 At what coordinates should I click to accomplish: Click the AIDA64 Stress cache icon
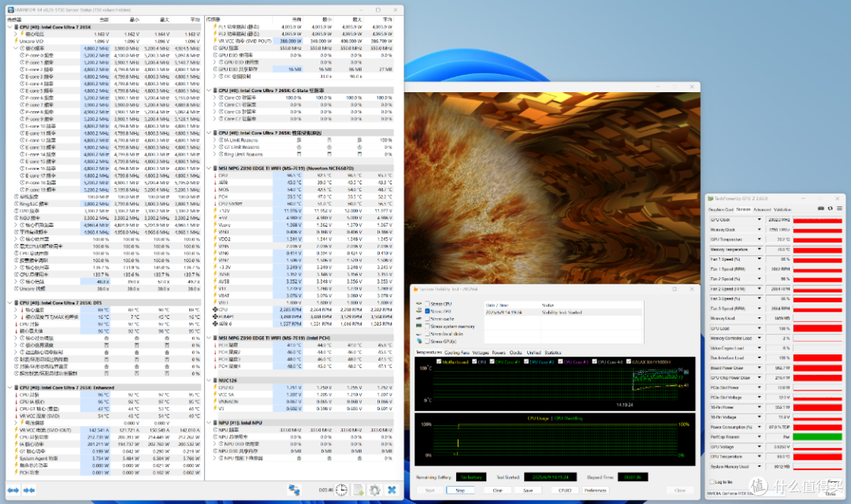(418, 318)
